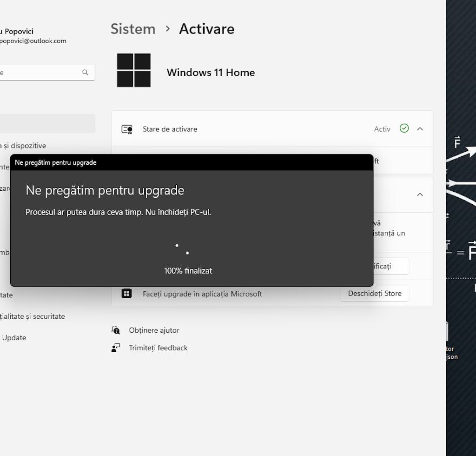The height and width of the screenshot is (456, 476).
Task: Go back to Sistem in the breadcrumb
Action: (x=133, y=29)
